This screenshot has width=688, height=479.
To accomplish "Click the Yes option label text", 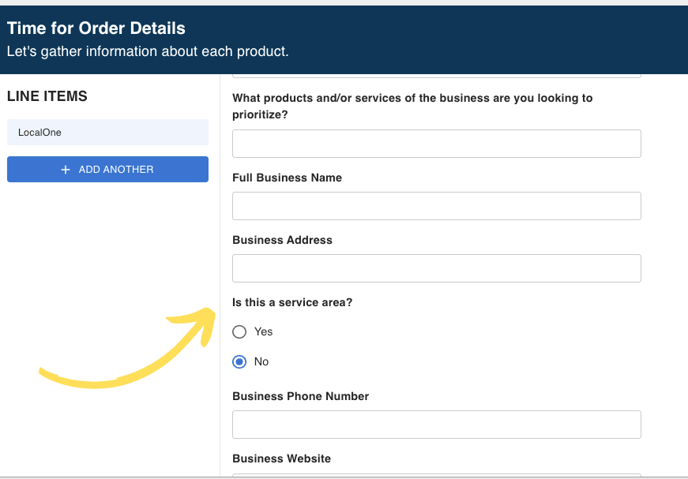I will tap(263, 332).
